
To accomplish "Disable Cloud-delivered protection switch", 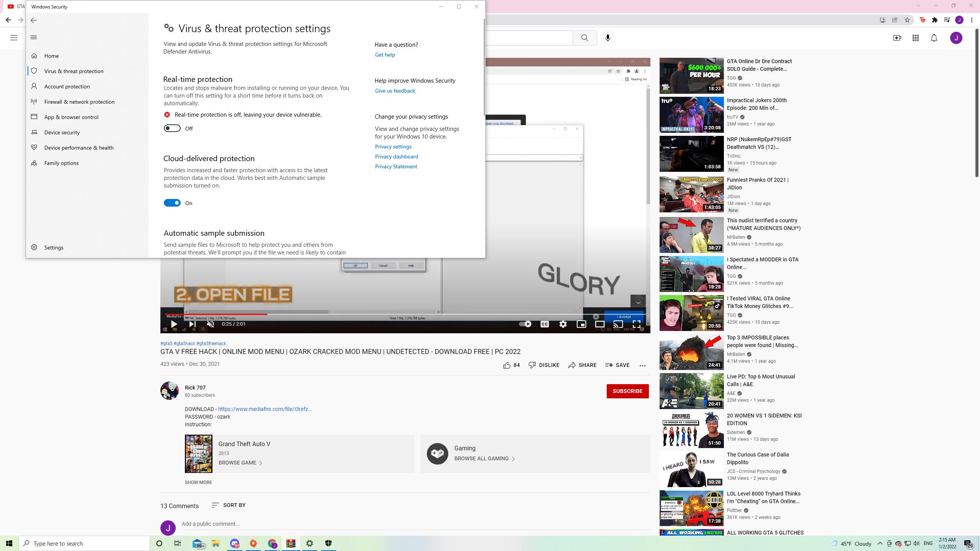I will coord(172,203).
